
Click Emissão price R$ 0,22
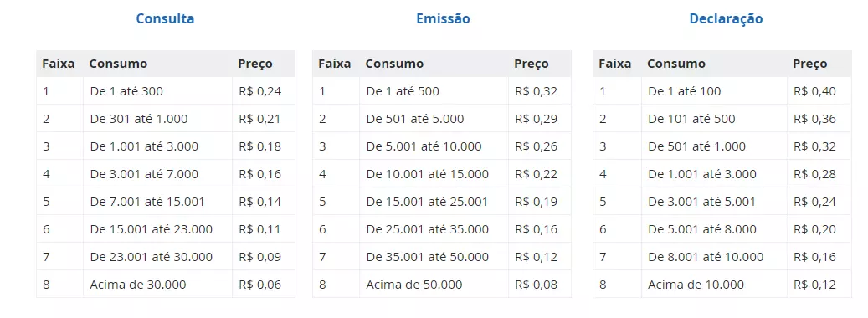coord(536,174)
